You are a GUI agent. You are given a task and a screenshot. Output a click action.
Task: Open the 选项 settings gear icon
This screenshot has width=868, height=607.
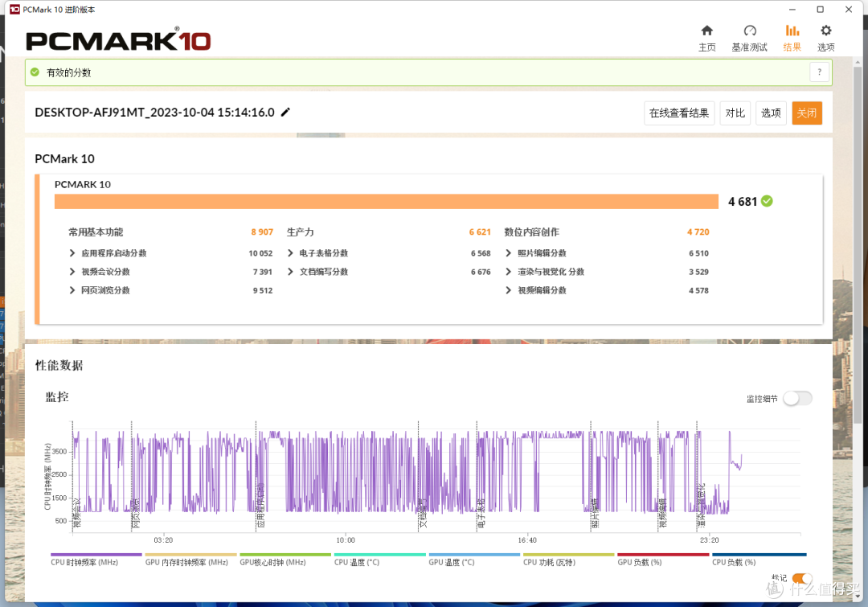(x=826, y=31)
